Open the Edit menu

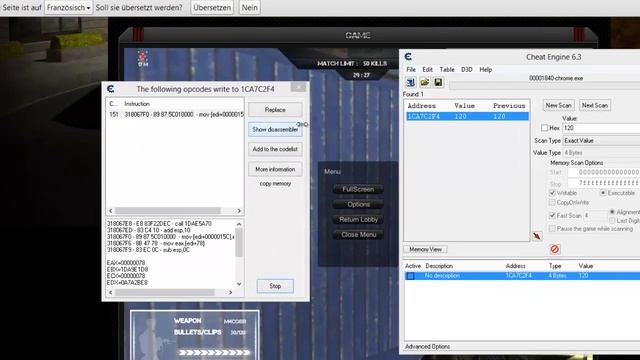pyautogui.click(x=427, y=69)
